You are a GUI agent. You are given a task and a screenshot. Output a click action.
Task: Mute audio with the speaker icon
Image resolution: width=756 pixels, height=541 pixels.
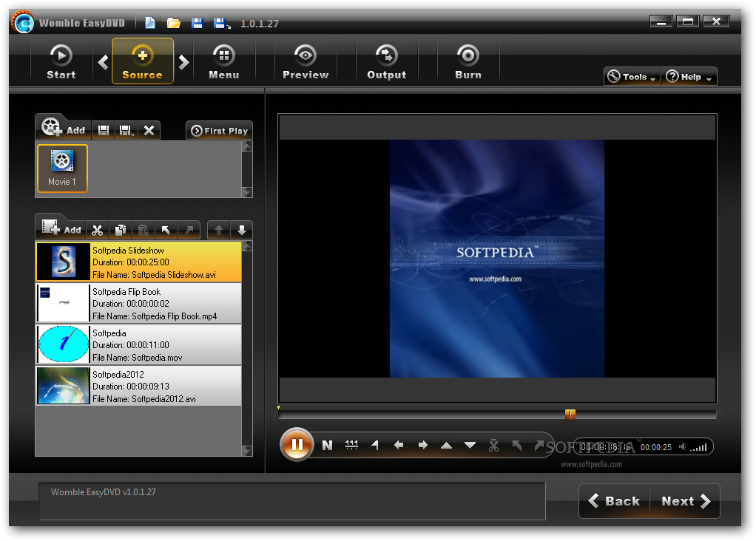682,446
